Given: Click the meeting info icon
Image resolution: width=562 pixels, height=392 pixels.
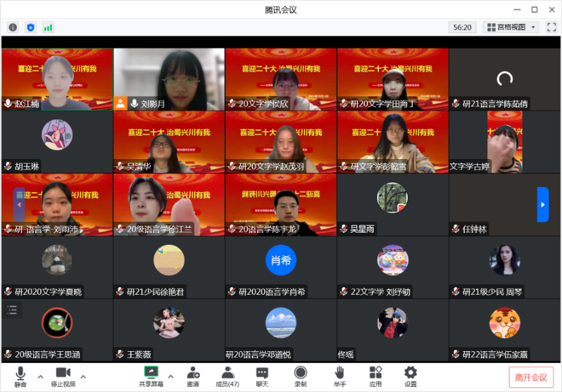Looking at the screenshot, I should tap(12, 27).
